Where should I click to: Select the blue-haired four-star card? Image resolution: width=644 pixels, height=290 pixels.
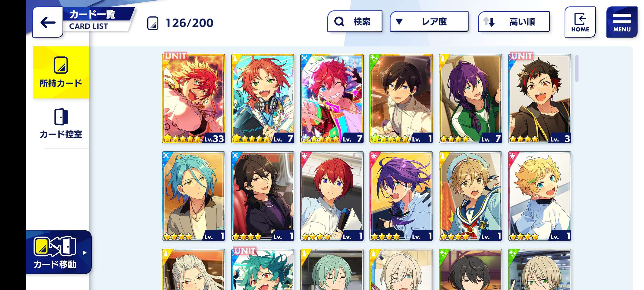(193, 196)
